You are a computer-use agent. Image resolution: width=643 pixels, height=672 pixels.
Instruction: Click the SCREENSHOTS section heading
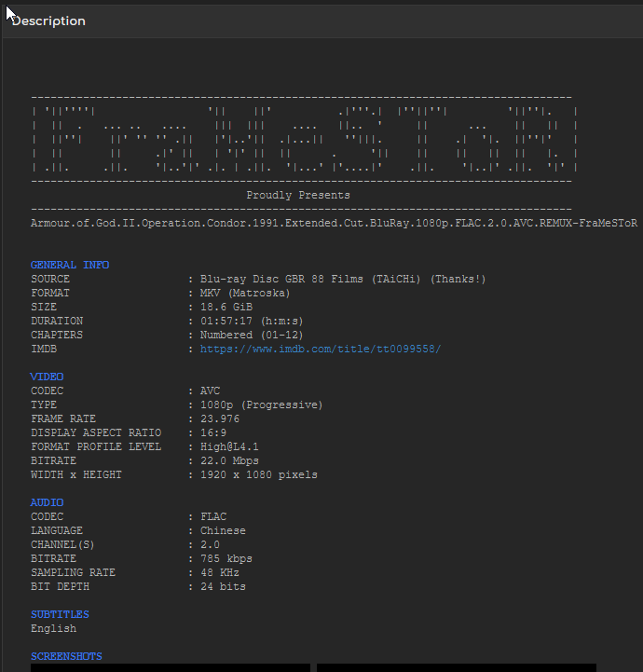click(66, 656)
